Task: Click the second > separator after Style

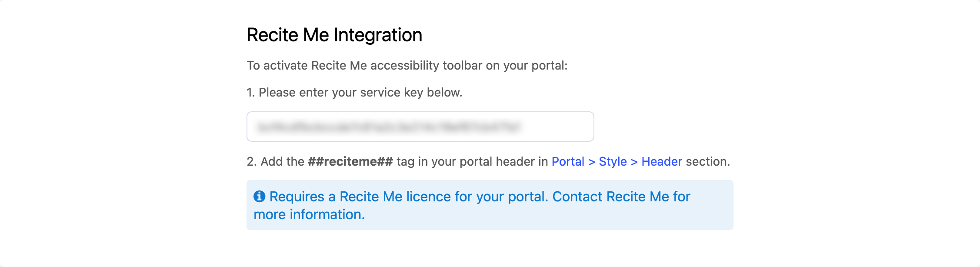Action: (x=634, y=162)
